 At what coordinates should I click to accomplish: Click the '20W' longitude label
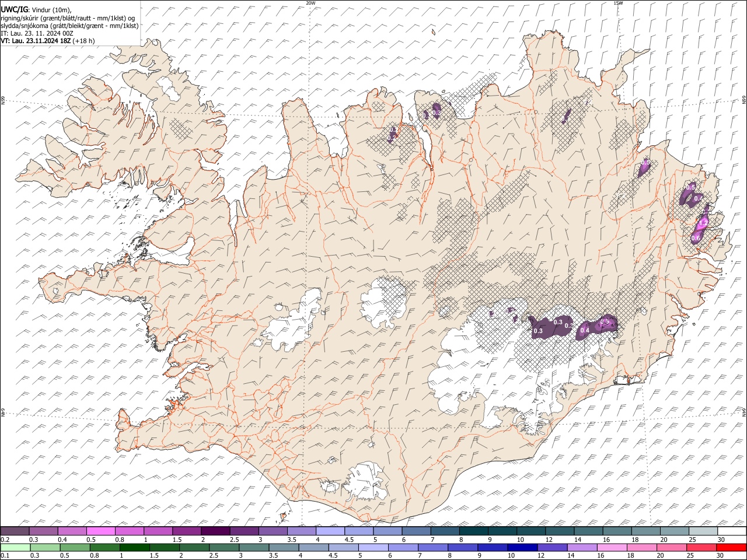point(310,3)
